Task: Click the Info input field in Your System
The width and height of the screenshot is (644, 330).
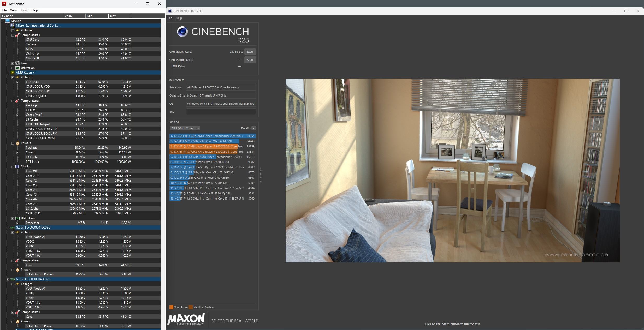Action: pyautogui.click(x=221, y=112)
